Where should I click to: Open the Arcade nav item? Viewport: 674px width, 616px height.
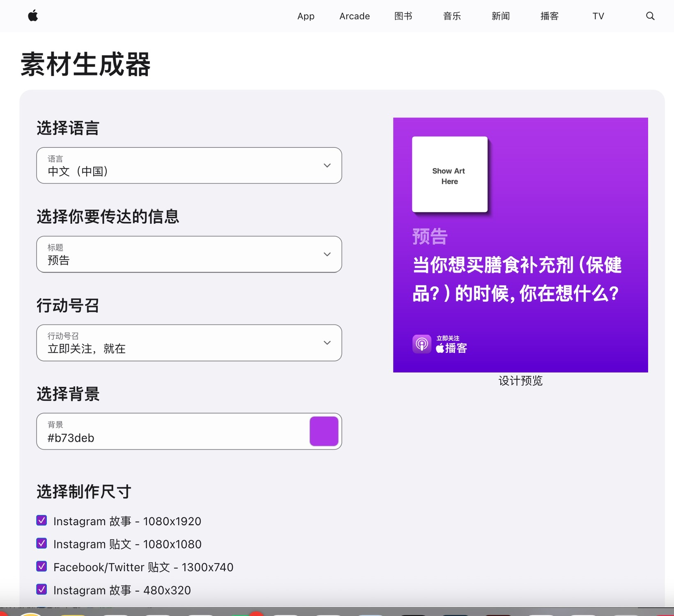click(354, 16)
